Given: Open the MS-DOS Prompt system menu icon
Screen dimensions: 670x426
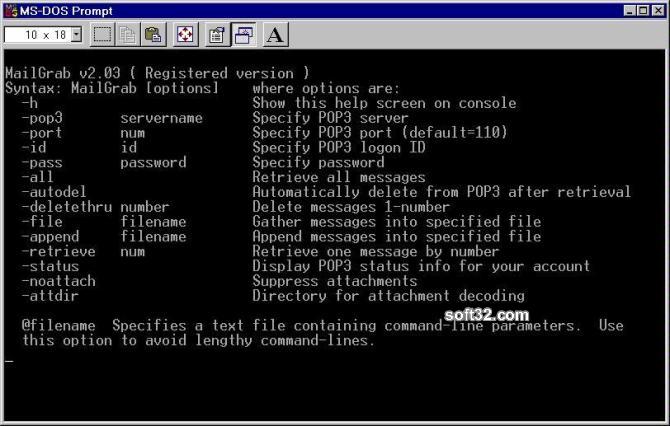Looking at the screenshot, I should coord(10,10).
